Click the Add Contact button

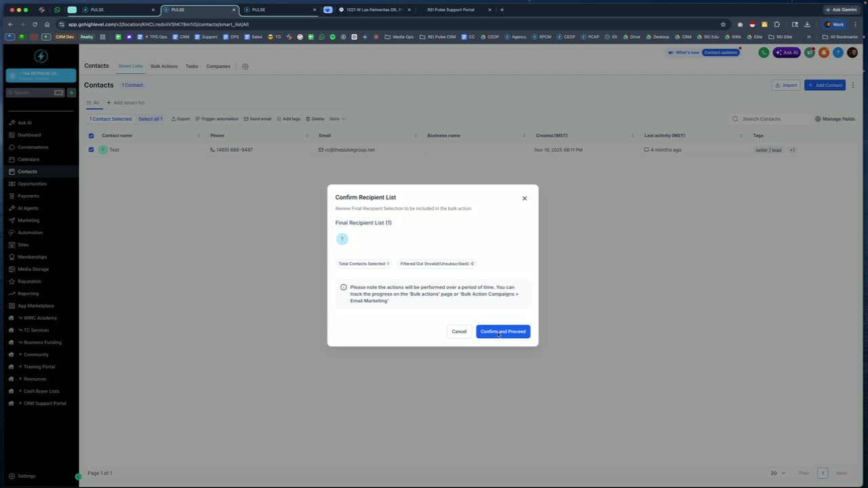[x=825, y=85]
